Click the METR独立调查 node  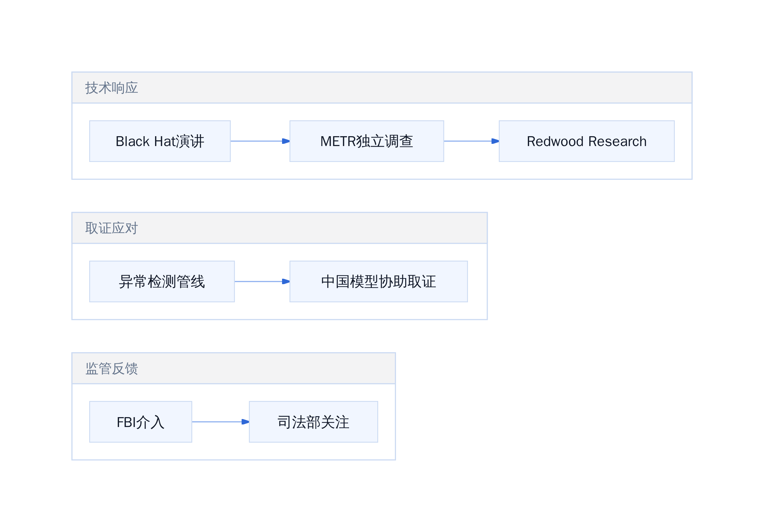coord(366,141)
